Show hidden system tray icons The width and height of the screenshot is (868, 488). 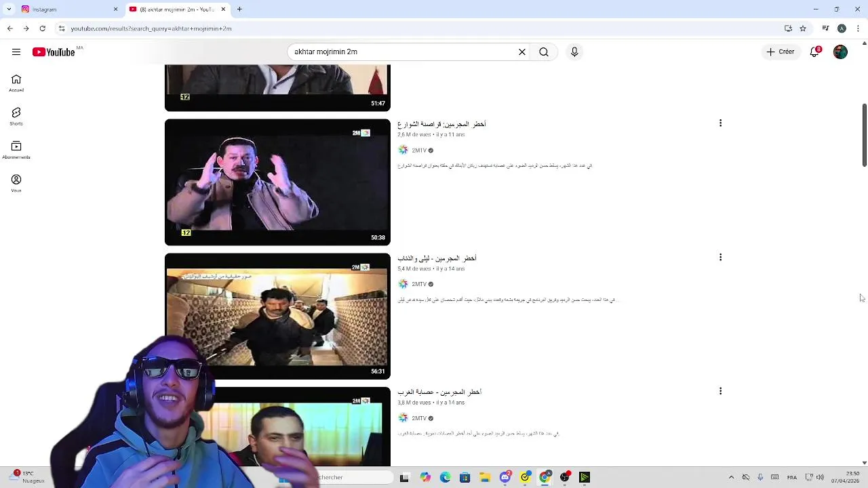pyautogui.click(x=731, y=478)
